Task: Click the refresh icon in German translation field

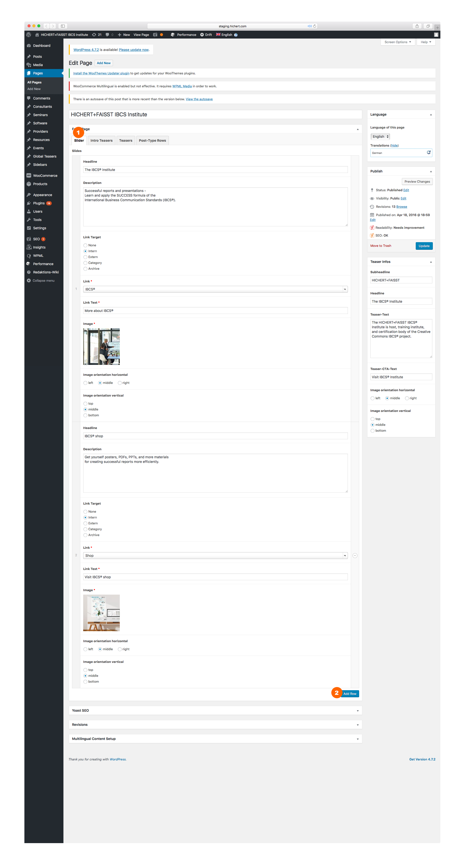Action: 429,153
